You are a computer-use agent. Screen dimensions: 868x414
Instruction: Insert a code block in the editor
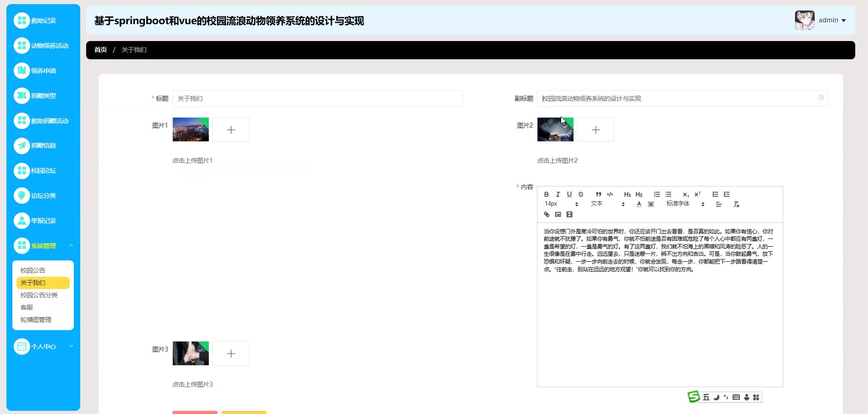[x=610, y=194]
